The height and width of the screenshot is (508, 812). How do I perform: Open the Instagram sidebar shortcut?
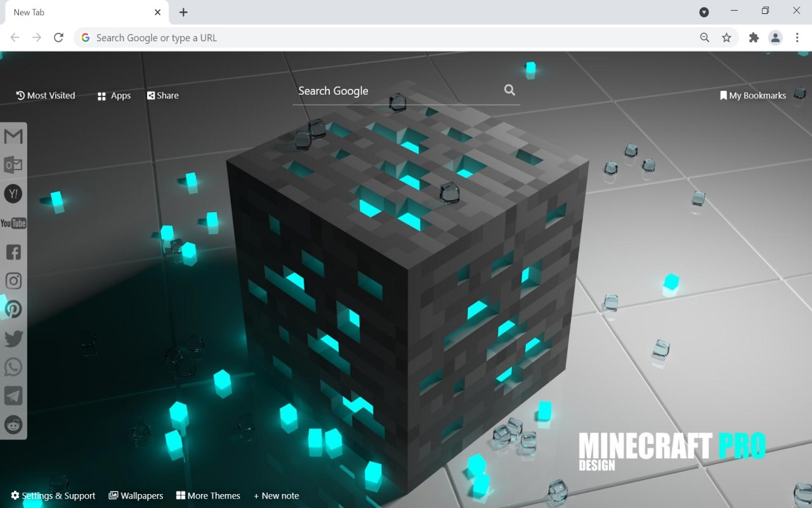tap(13, 281)
